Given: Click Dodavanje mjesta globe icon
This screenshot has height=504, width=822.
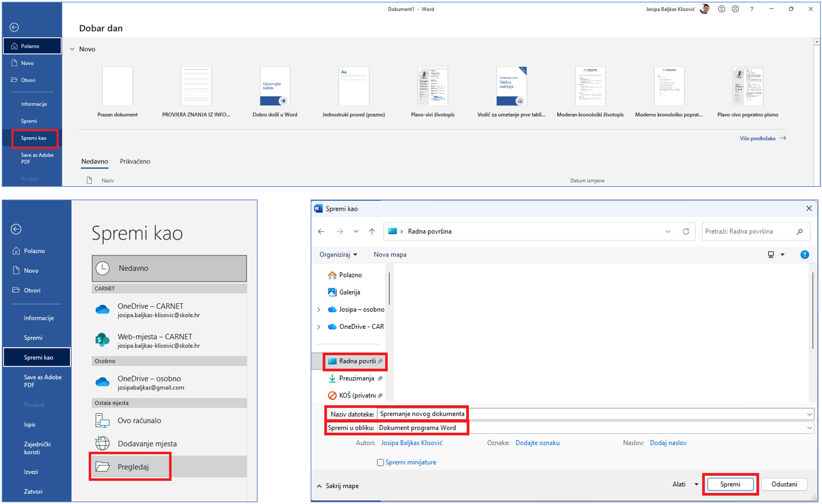Looking at the screenshot, I should tap(102, 443).
